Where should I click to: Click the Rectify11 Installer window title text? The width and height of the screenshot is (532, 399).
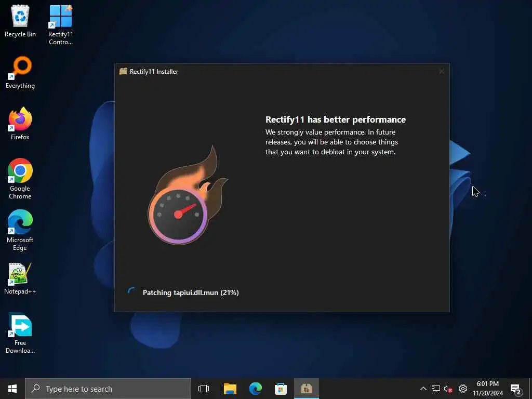click(x=154, y=71)
